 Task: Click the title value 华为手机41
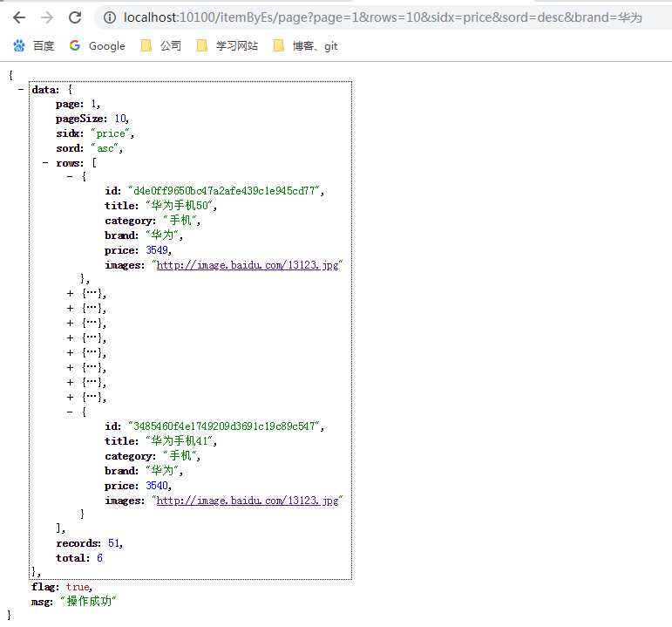[180, 441]
